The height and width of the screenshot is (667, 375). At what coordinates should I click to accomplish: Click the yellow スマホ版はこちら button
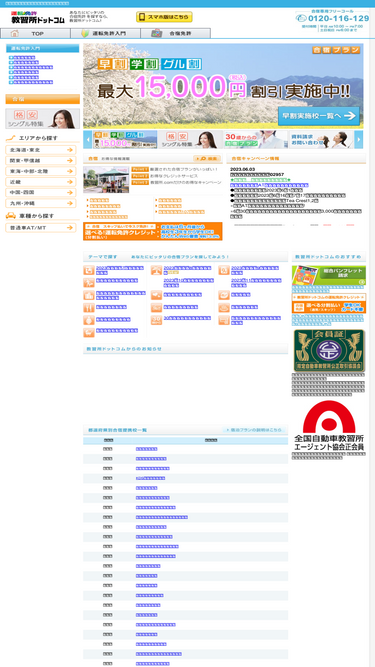click(x=164, y=17)
